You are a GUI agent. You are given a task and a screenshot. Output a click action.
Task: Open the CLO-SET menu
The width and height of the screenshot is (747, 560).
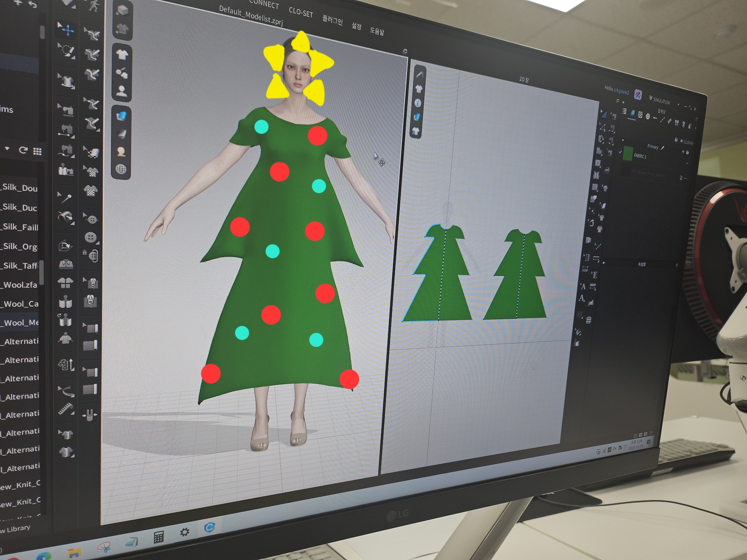point(301,13)
